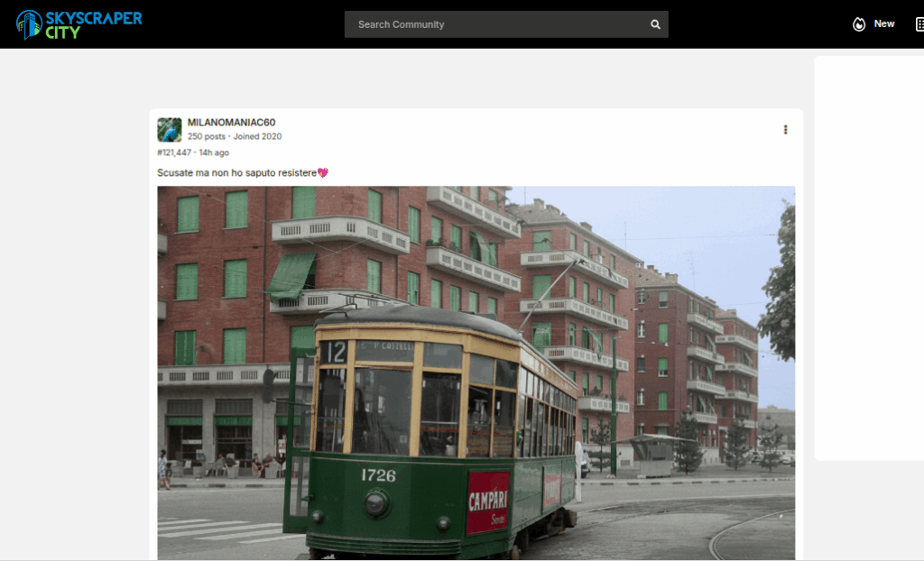Click MILANOMANIAC60's profile avatar
The image size is (924, 561).
pos(170,130)
